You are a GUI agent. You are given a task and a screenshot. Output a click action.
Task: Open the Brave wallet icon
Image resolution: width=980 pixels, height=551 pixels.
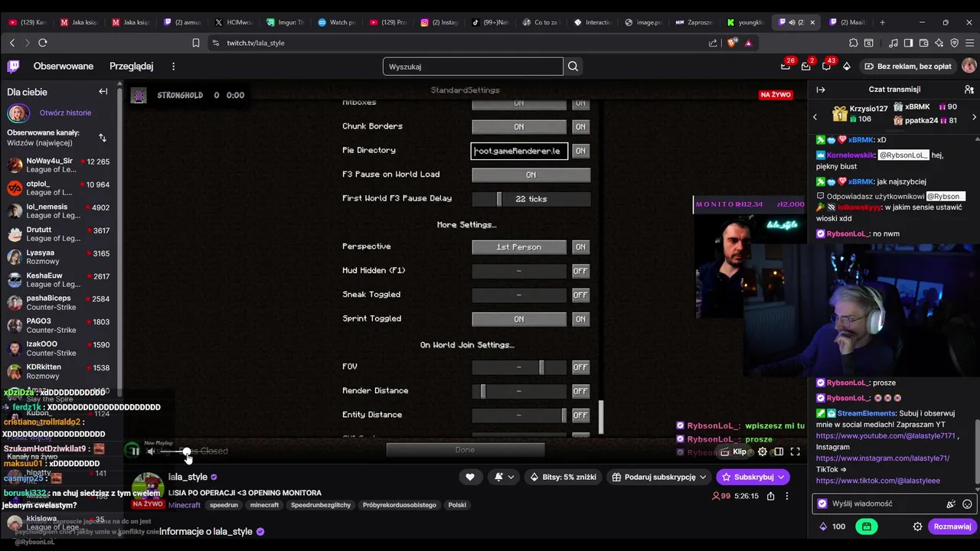[925, 43]
